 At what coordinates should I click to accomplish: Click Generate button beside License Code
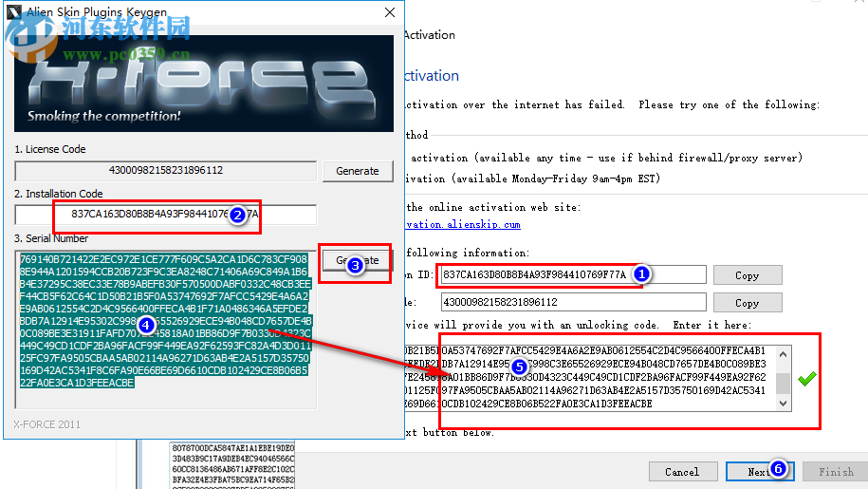358,171
